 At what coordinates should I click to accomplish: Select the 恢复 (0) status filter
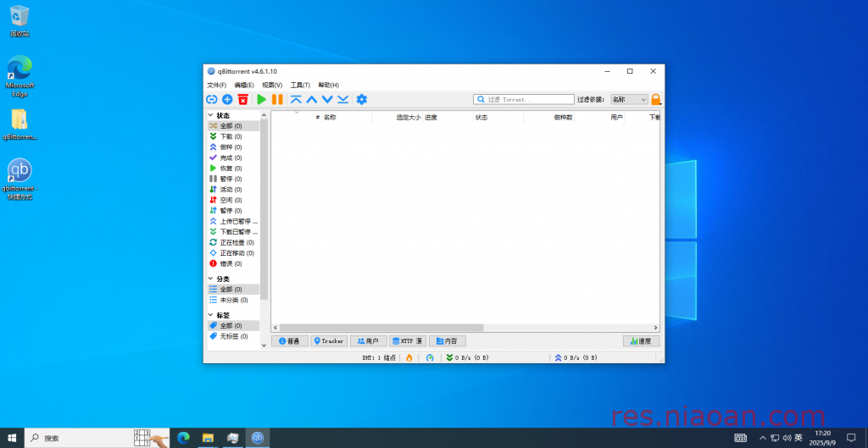(233, 169)
